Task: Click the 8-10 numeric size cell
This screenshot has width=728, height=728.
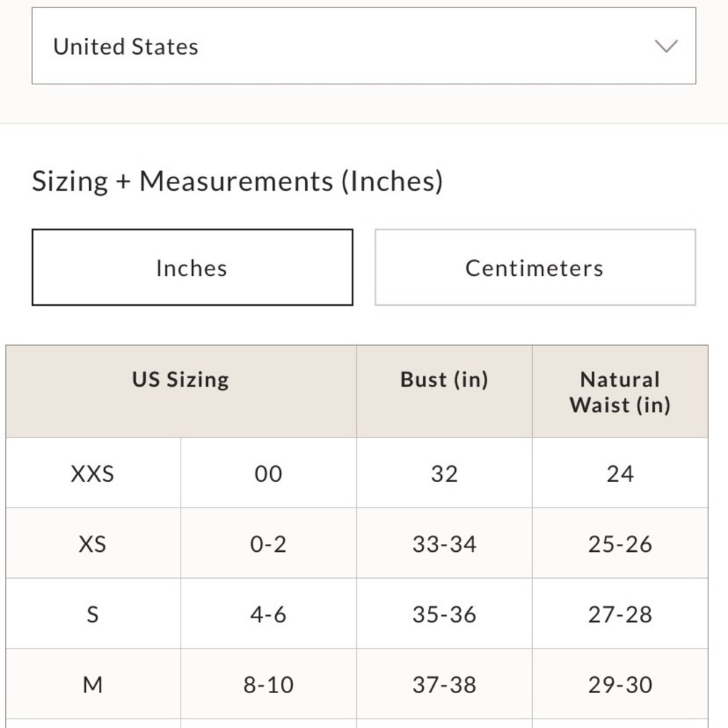Action: coord(269,684)
